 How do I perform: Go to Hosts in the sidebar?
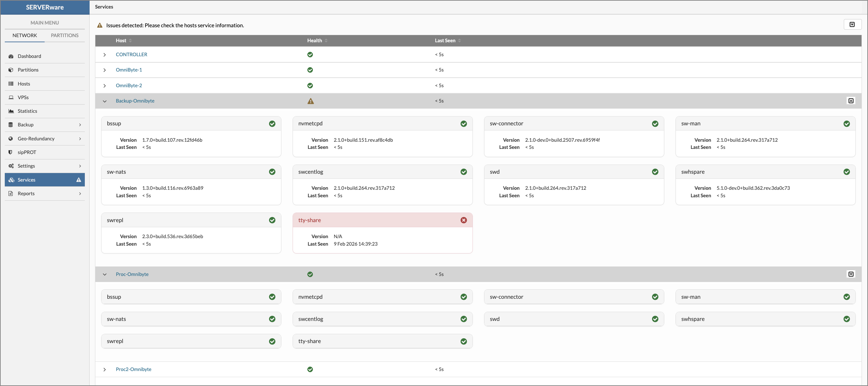pyautogui.click(x=45, y=84)
